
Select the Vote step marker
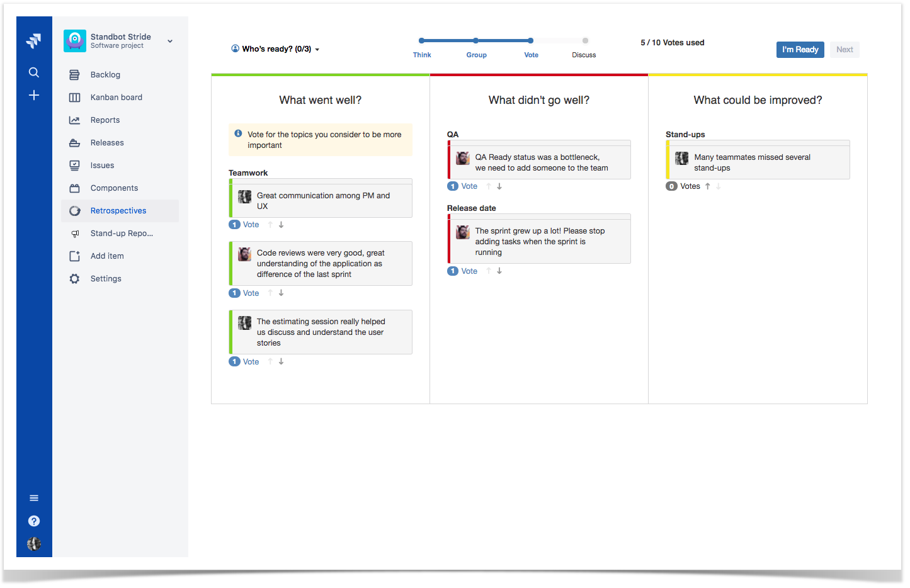[531, 40]
